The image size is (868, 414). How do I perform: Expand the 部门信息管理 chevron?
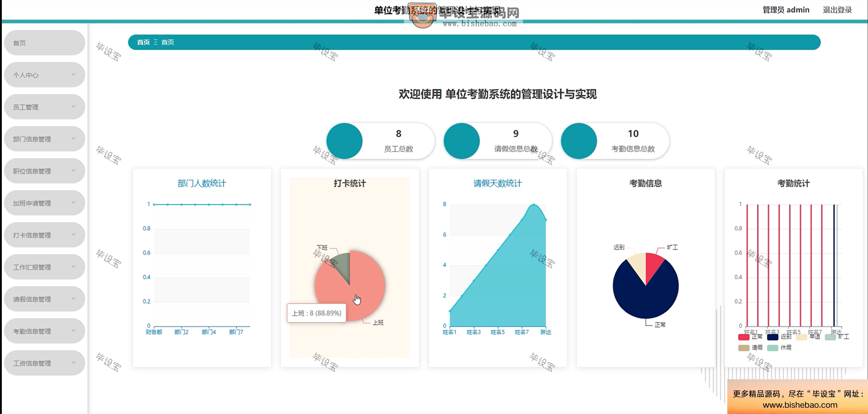coord(73,138)
